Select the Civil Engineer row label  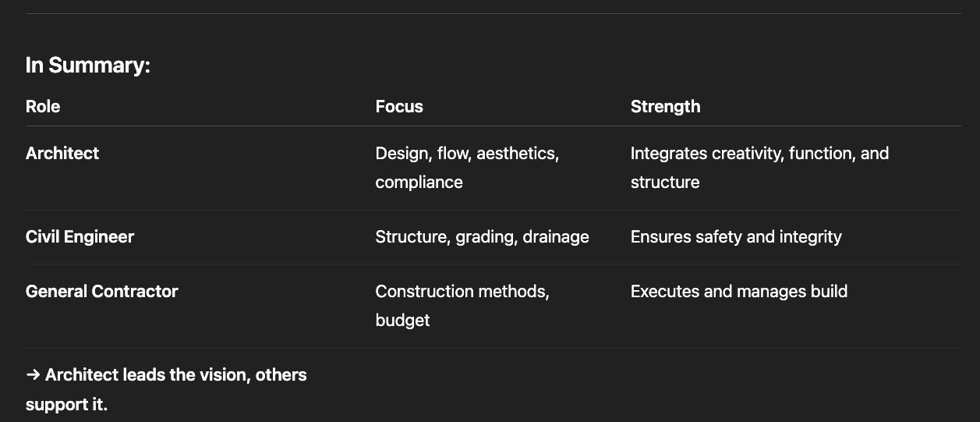pos(80,237)
